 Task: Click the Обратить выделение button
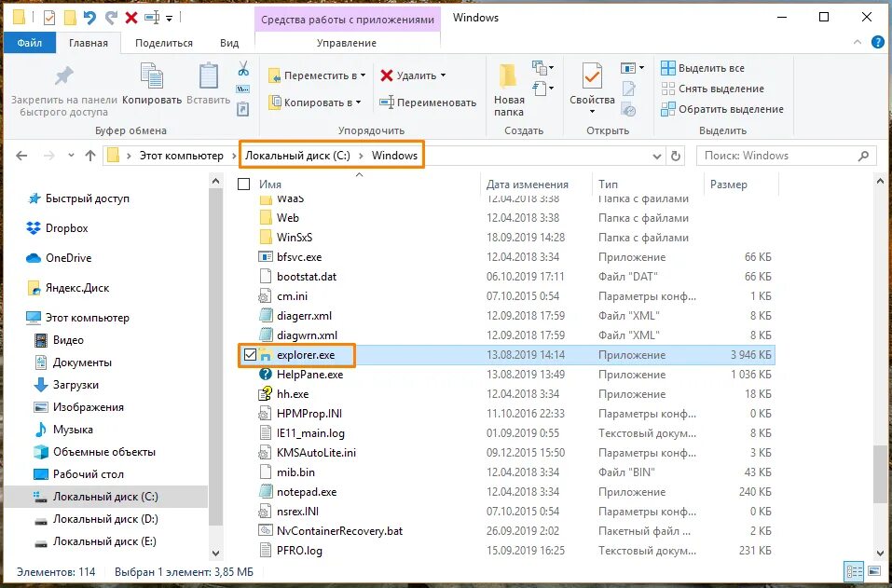point(722,109)
